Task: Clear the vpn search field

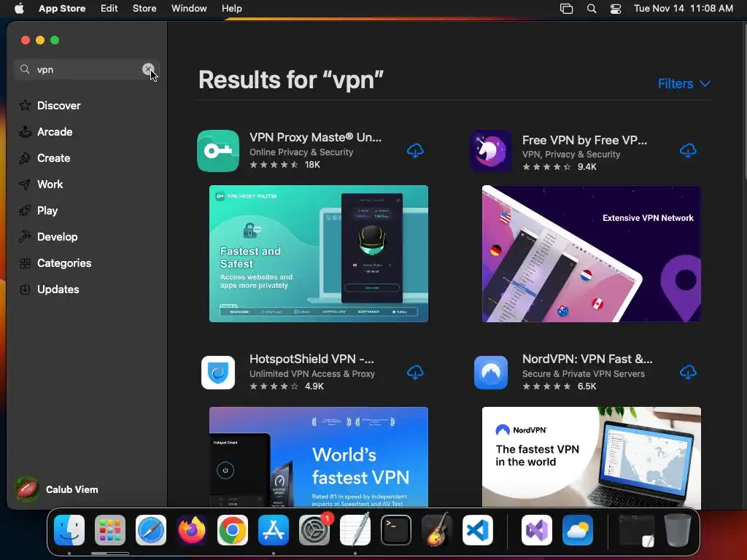Action: (148, 69)
